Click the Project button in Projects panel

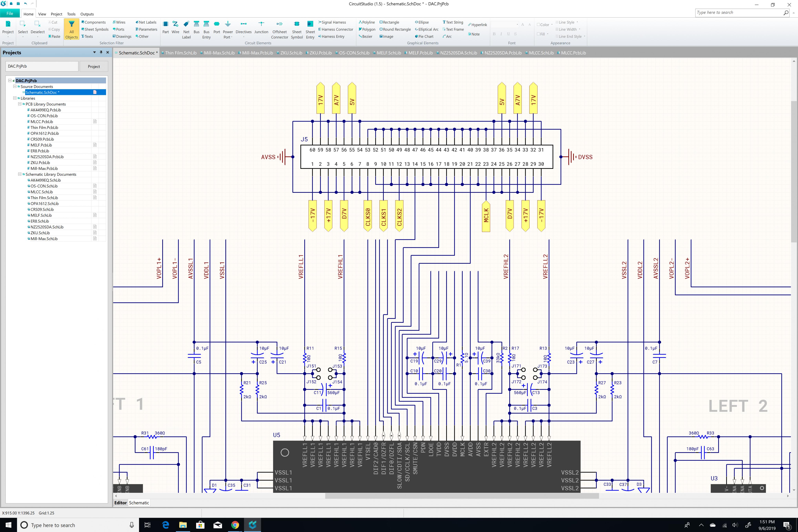click(94, 66)
